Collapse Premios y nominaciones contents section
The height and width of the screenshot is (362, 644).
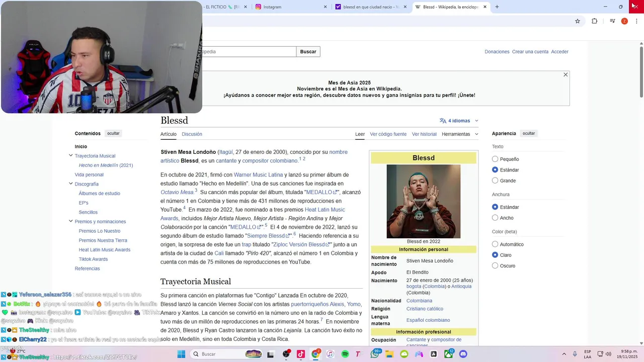coord(71,221)
